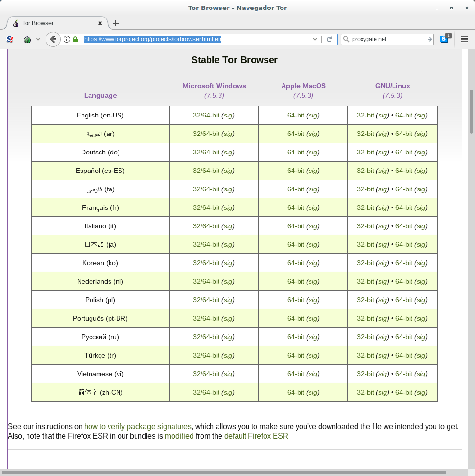Open sig for English Windows build
The image size is (475, 476).
click(x=228, y=116)
